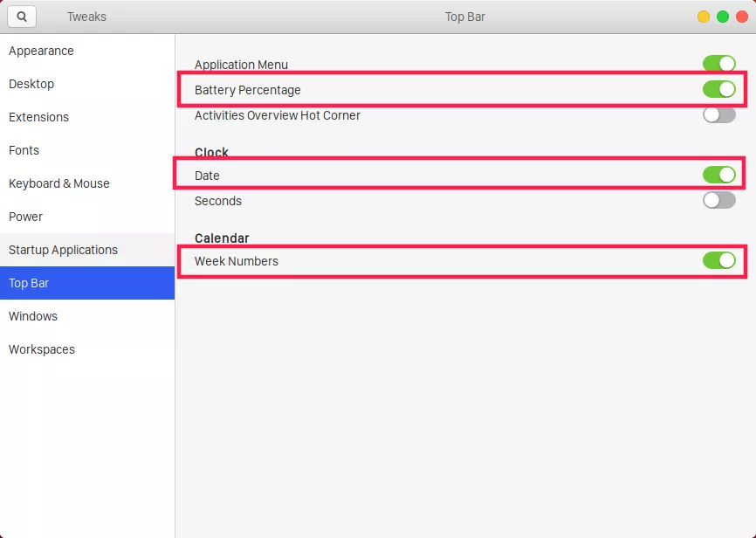Disable the Application Menu toggle
The width and height of the screenshot is (756, 538).
[719, 64]
